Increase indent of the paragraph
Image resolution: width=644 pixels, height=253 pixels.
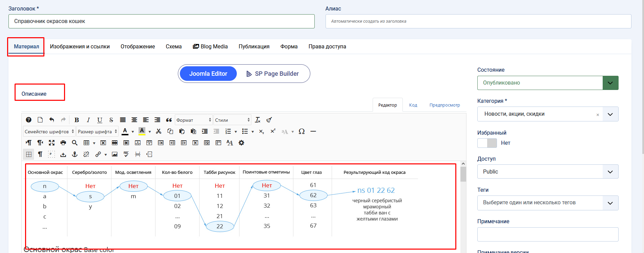(205, 131)
